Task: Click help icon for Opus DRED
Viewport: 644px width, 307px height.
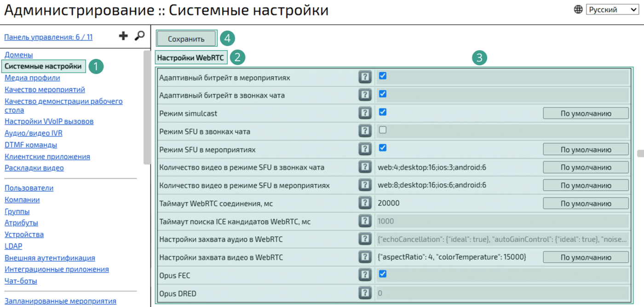Action: pyautogui.click(x=365, y=293)
